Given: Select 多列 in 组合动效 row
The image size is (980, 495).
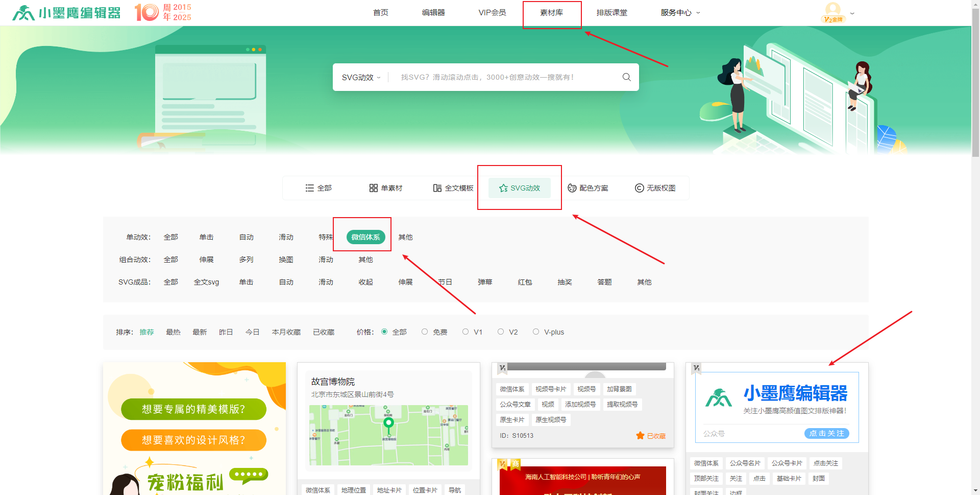Looking at the screenshot, I should pos(246,260).
